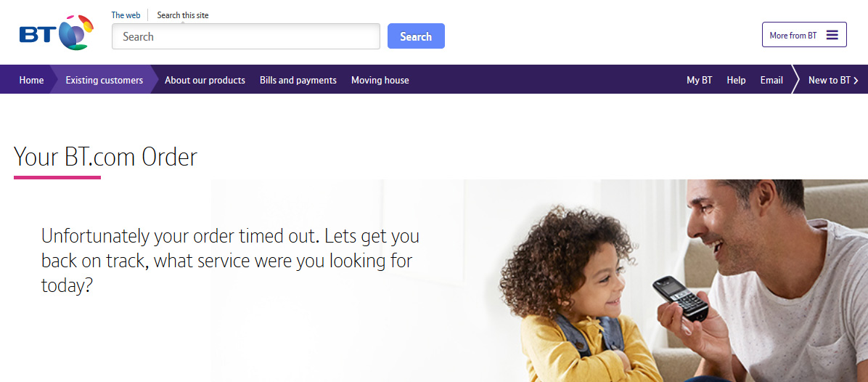
Task: Open Moving house page
Action: coord(380,81)
